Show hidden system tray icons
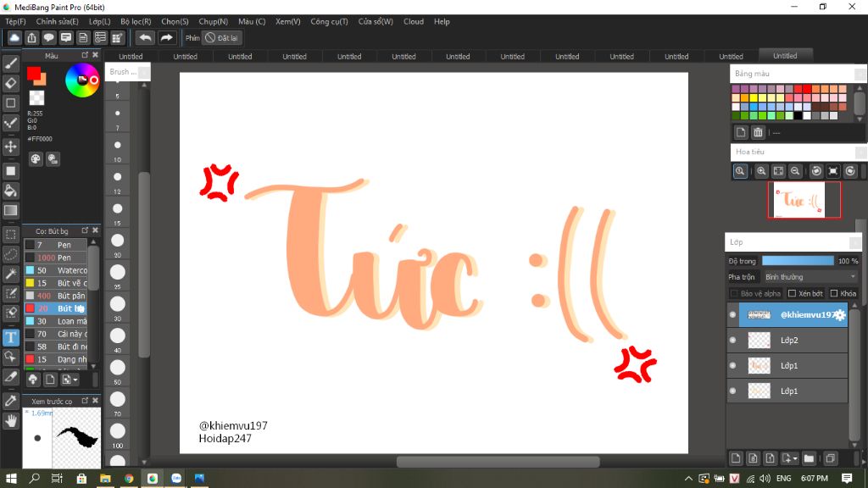Viewport: 868px width, 488px height. 688,478
